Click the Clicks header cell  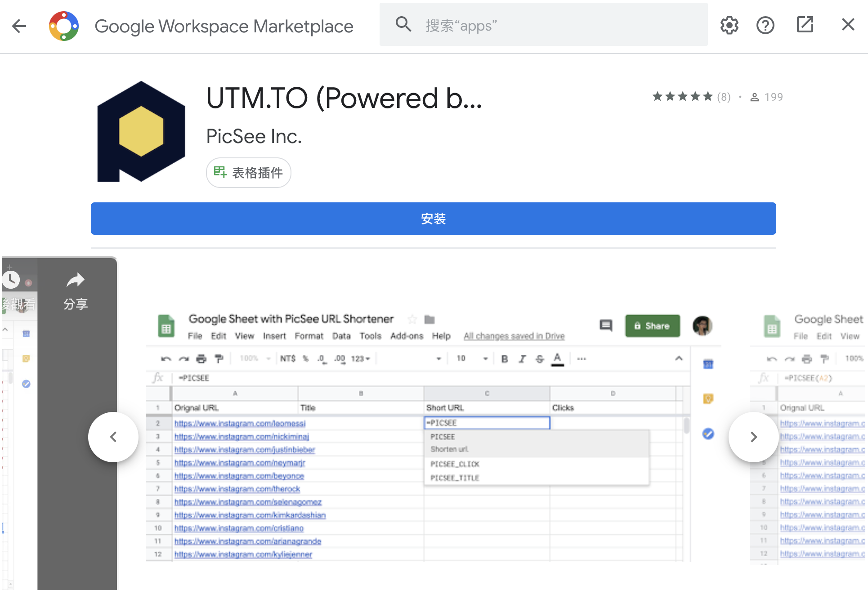[x=613, y=408]
